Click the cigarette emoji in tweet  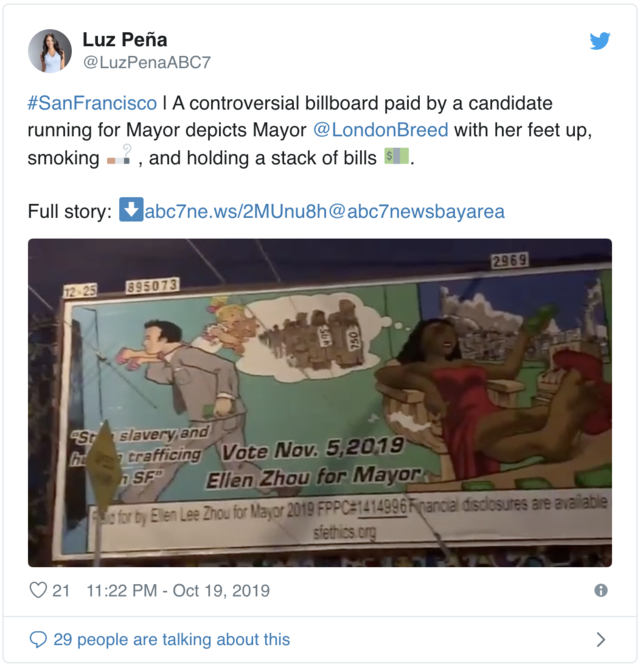coord(119,157)
